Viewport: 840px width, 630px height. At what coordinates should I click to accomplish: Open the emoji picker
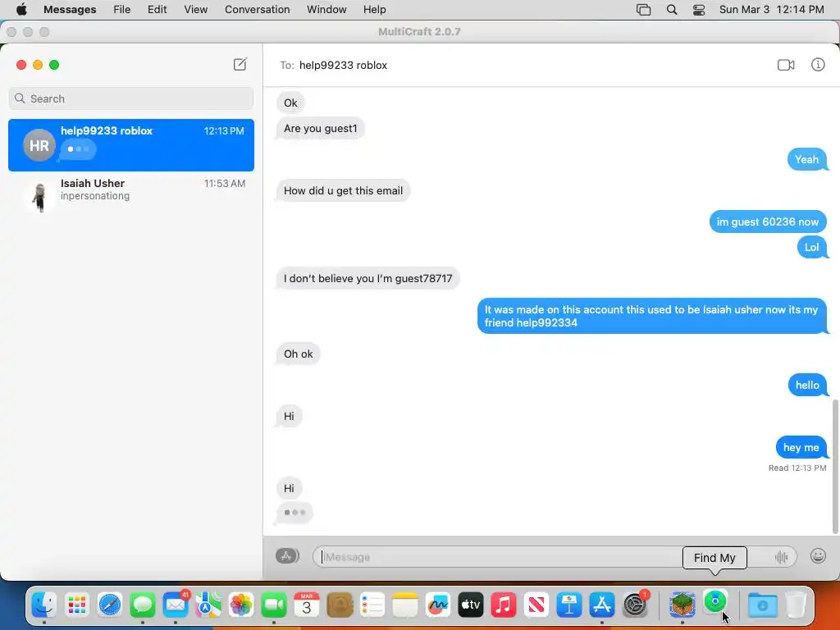(818, 556)
